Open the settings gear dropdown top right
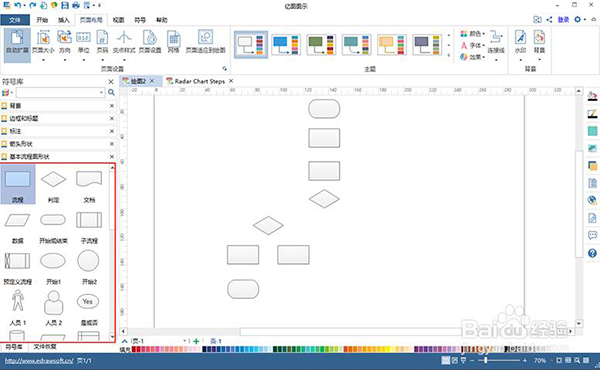 [580, 20]
